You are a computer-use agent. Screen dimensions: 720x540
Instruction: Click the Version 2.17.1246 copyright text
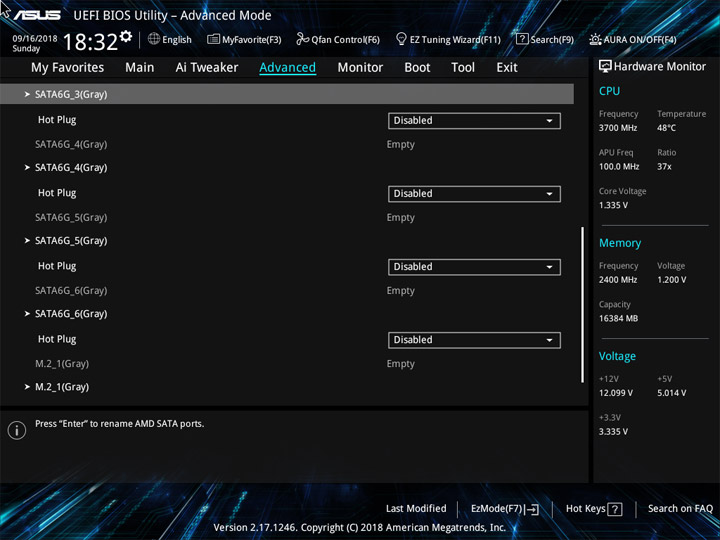[360, 527]
